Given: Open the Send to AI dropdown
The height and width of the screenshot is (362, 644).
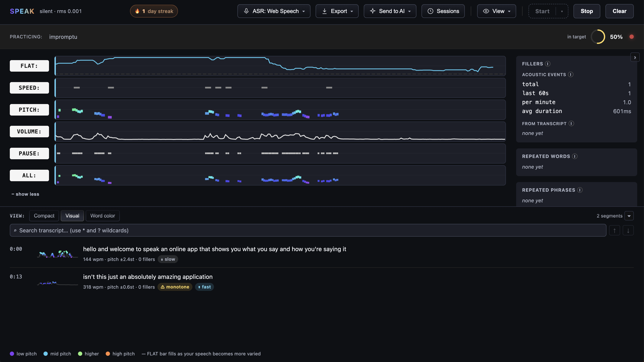Looking at the screenshot, I should (390, 11).
